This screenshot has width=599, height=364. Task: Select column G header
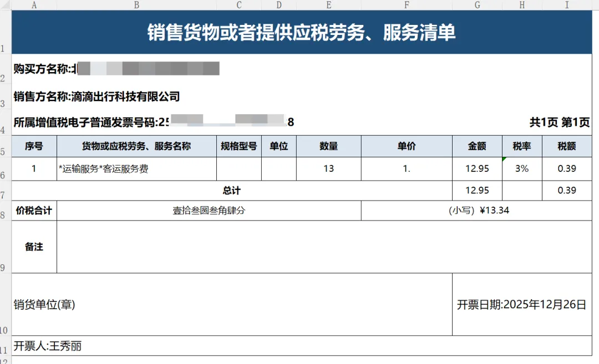tap(477, 5)
